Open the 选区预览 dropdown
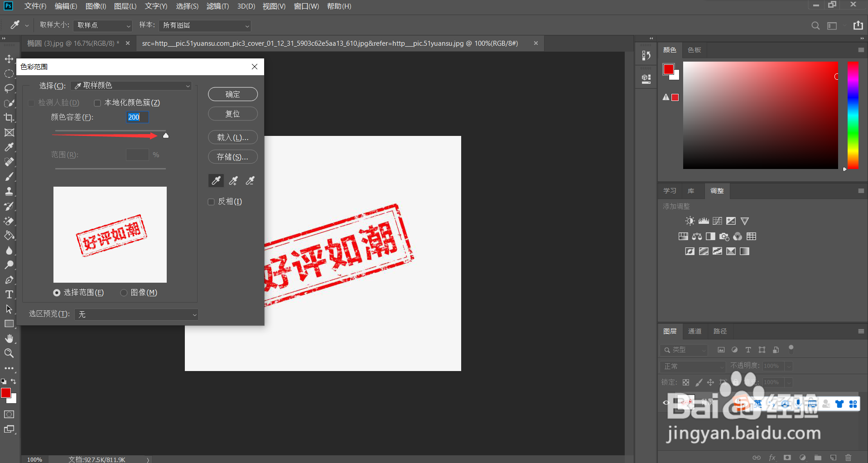This screenshot has width=868, height=463. tap(136, 314)
